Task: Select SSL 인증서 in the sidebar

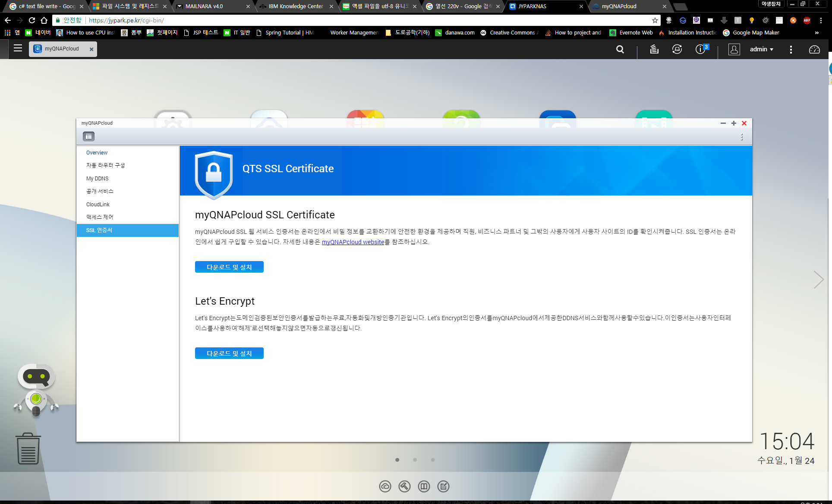Action: pos(128,230)
